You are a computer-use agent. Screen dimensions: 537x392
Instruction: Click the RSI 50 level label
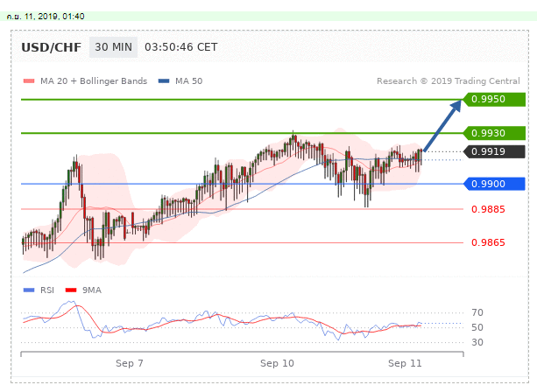pyautogui.click(x=477, y=327)
